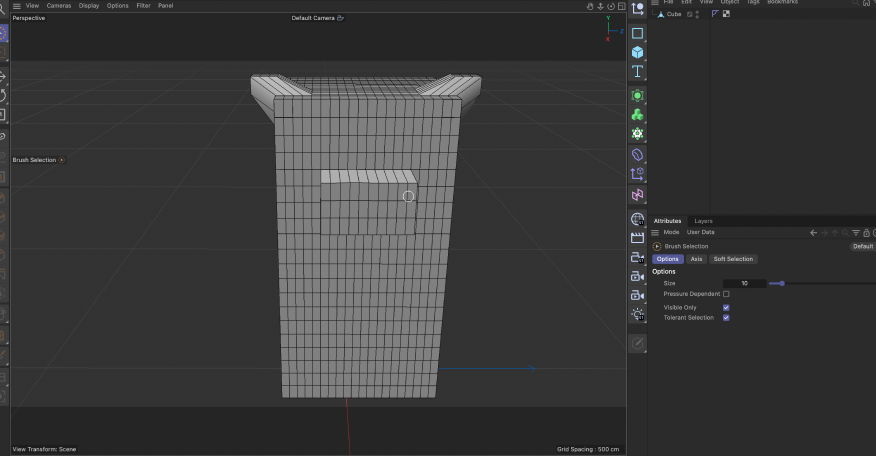
Task: Click the lock icon in Attributes panel
Action: point(867,232)
